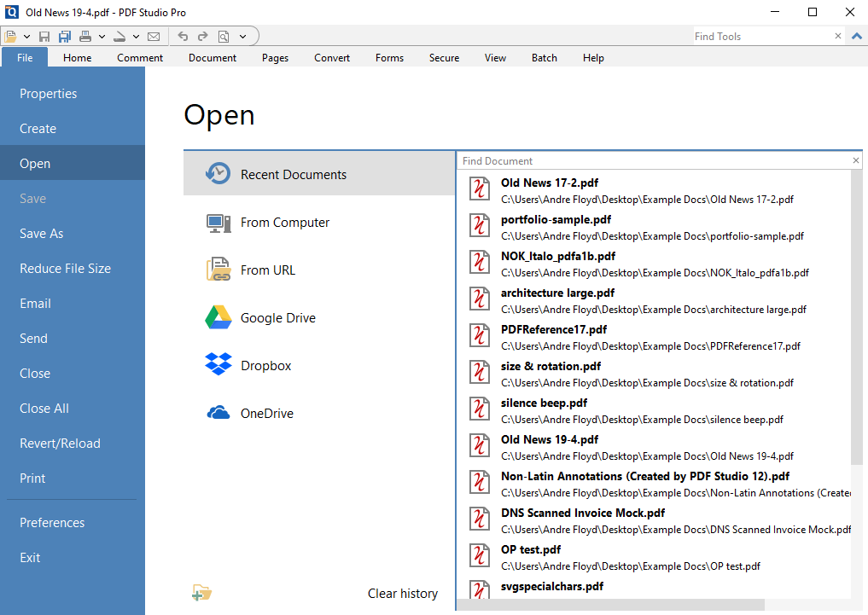868x615 pixels.
Task: Open the View tab
Action: point(495,57)
